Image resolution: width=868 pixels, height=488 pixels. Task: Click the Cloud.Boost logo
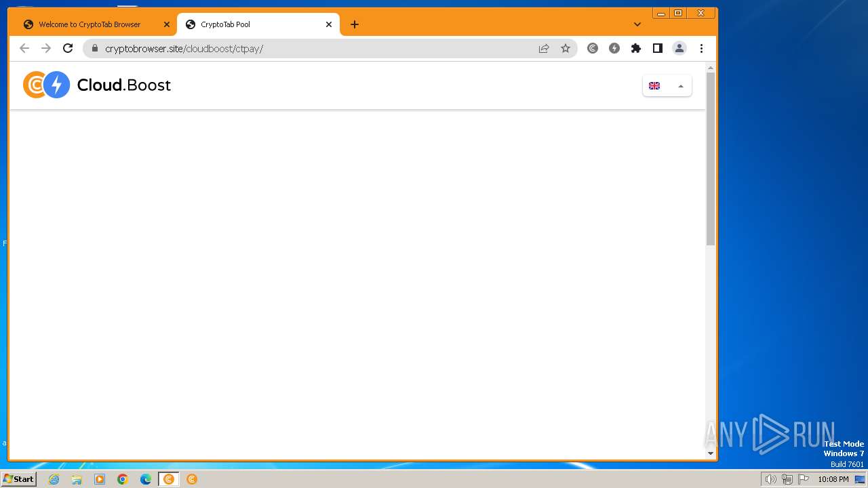pyautogui.click(x=97, y=85)
